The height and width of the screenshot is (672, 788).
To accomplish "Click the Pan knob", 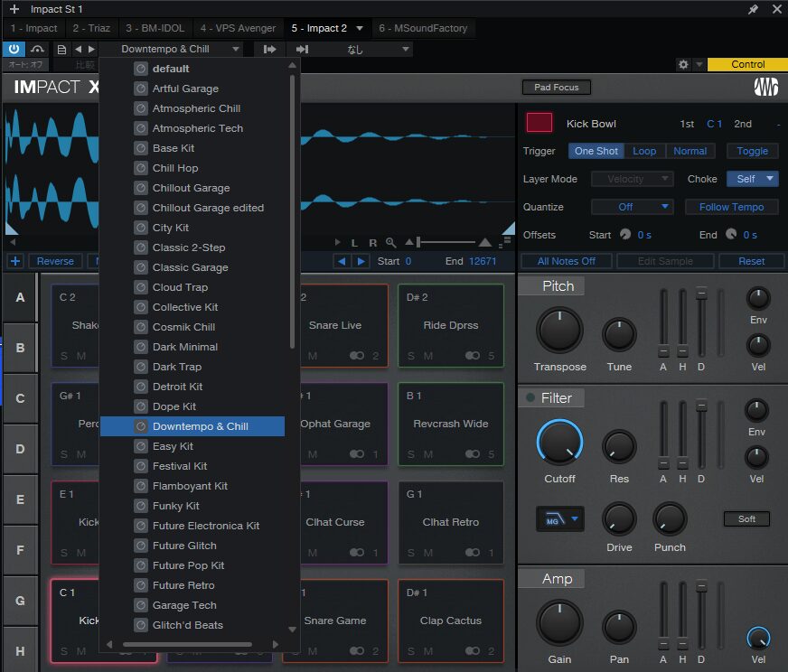I will pyautogui.click(x=619, y=628).
